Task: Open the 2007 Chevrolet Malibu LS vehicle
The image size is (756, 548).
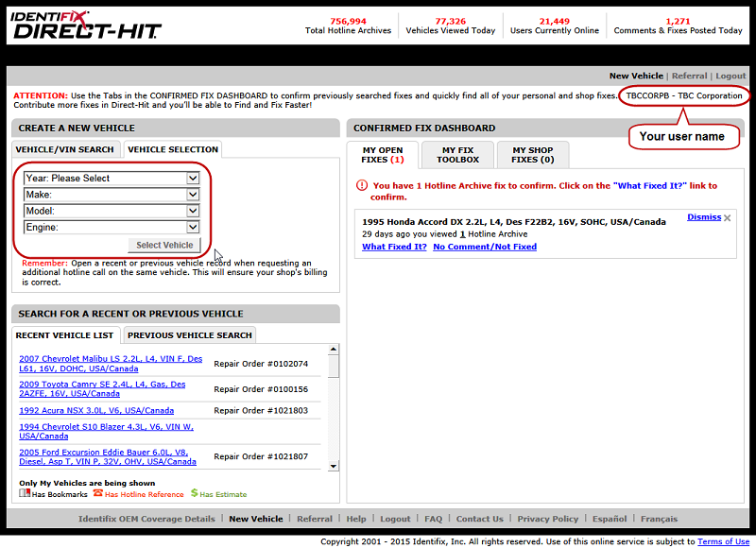Action: [111, 364]
